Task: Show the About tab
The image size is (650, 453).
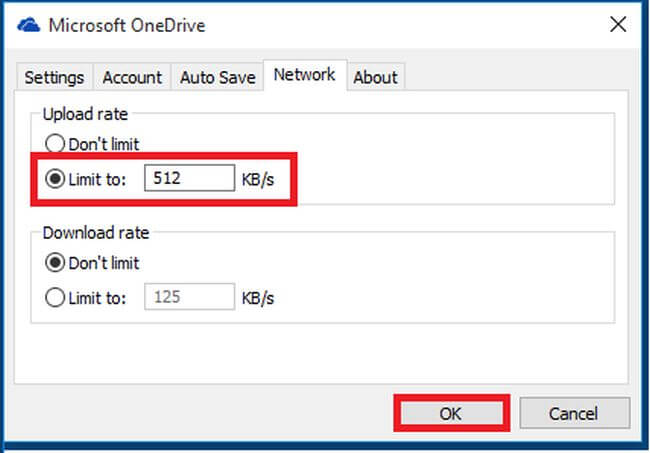Action: [375, 77]
